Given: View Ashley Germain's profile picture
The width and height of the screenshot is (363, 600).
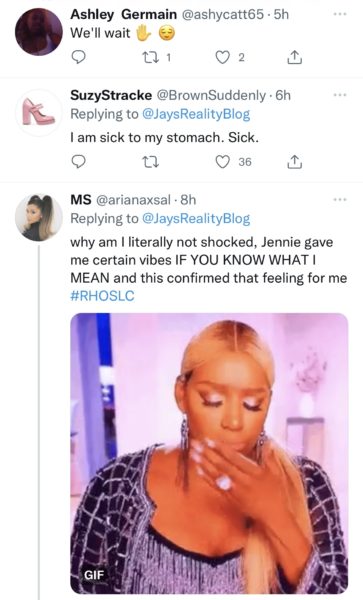Looking at the screenshot, I should point(39,32).
